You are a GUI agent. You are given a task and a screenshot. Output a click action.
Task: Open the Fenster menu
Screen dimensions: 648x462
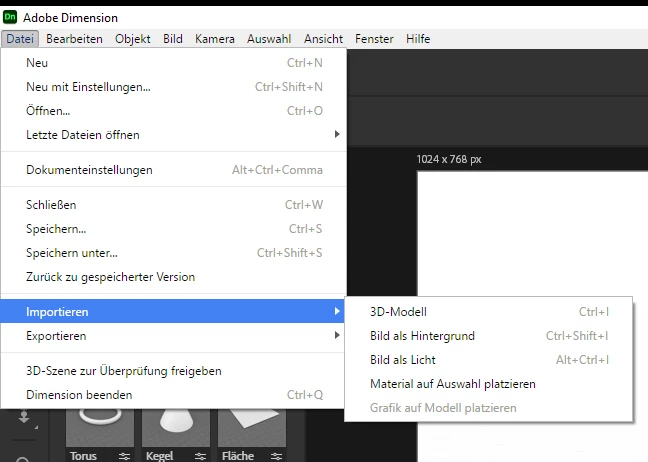pyautogui.click(x=374, y=39)
